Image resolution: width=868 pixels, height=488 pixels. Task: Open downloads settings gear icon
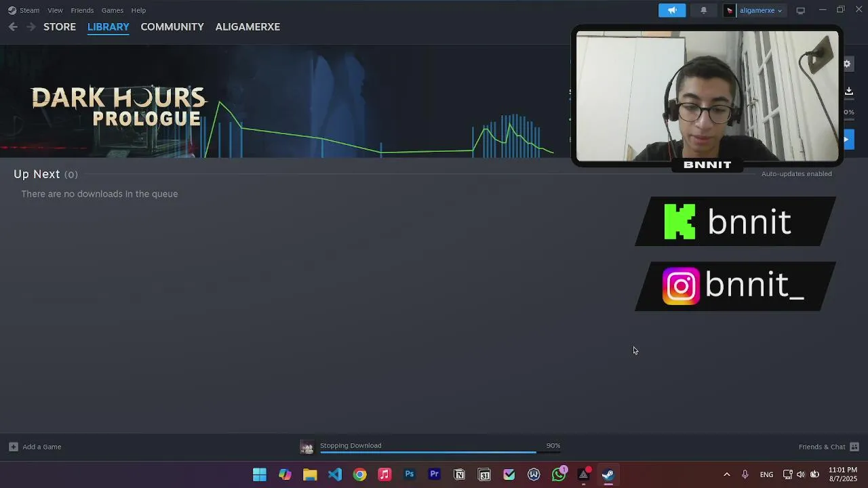click(847, 64)
